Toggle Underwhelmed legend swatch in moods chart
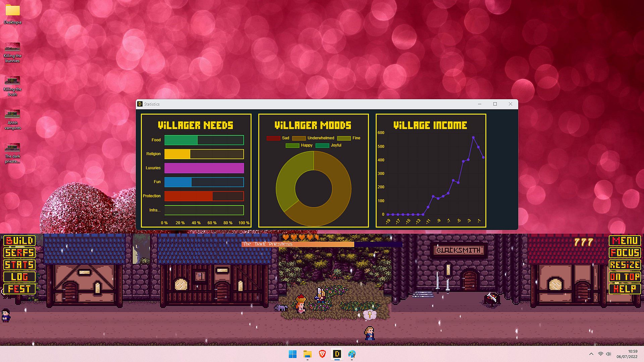 tap(299, 138)
